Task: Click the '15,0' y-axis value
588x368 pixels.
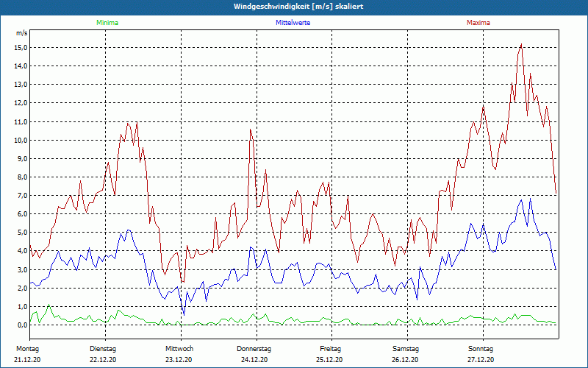Action: click(21, 48)
